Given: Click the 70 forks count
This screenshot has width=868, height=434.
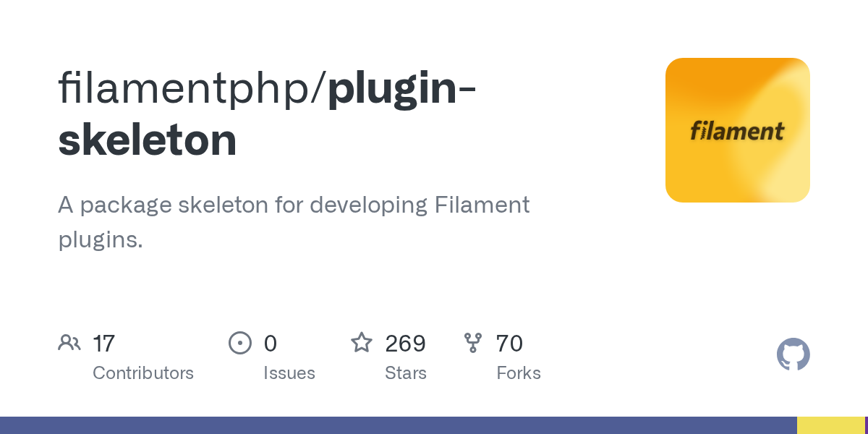Looking at the screenshot, I should (509, 344).
